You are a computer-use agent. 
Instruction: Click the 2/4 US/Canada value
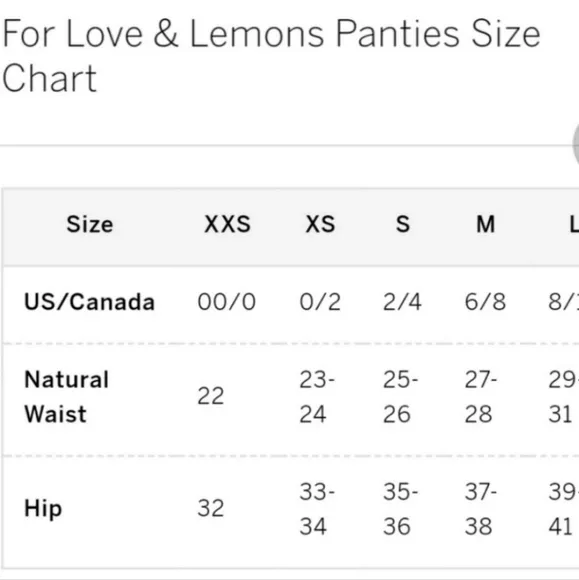(403, 302)
